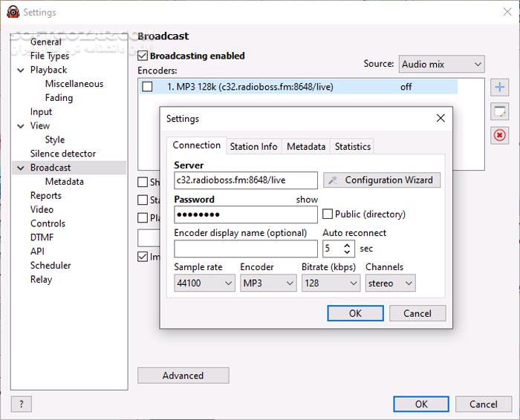The height and width of the screenshot is (420, 520).
Task: Toggle the partially hidden 'Pla' checkbox
Action: [x=143, y=218]
